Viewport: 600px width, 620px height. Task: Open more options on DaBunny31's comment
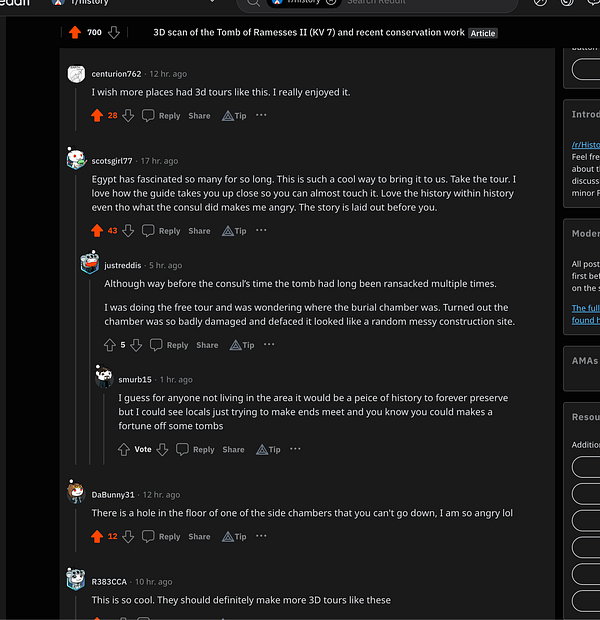tap(261, 536)
